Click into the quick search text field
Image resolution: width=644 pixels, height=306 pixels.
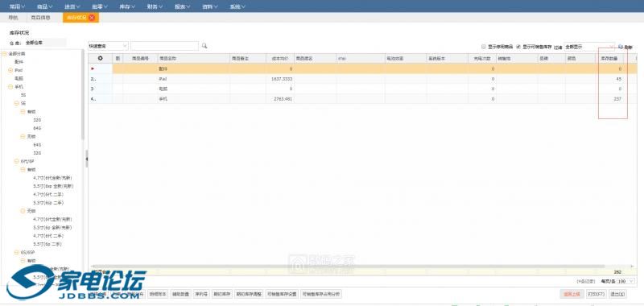[x=165, y=46]
